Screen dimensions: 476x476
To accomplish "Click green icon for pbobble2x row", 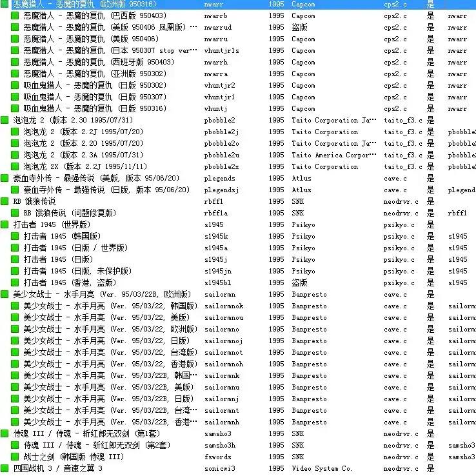I will click(x=15, y=166).
